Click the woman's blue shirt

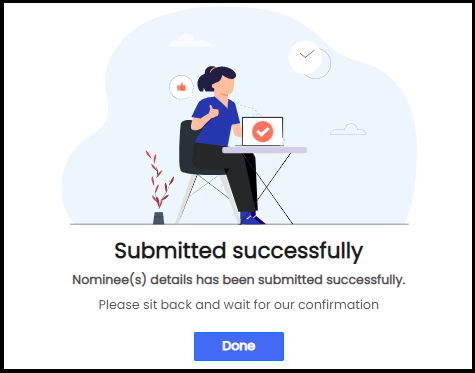[217, 122]
